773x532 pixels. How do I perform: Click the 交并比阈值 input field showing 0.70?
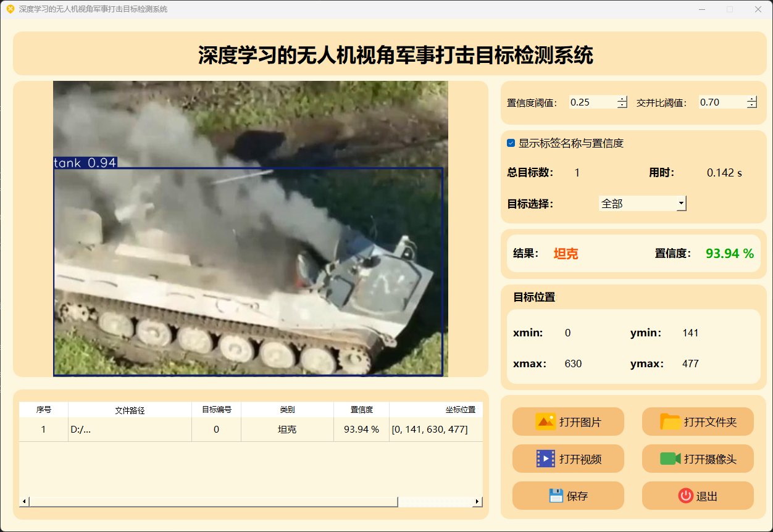pyautogui.click(x=722, y=102)
